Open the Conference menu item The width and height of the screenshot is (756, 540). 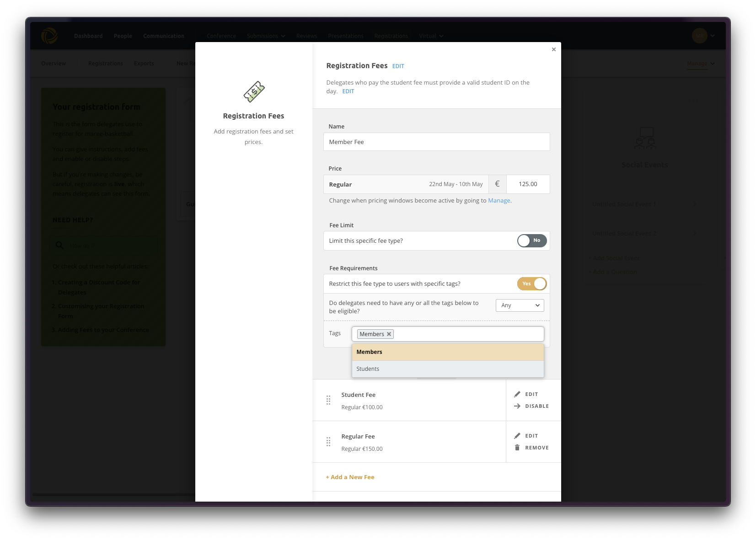[x=221, y=36]
